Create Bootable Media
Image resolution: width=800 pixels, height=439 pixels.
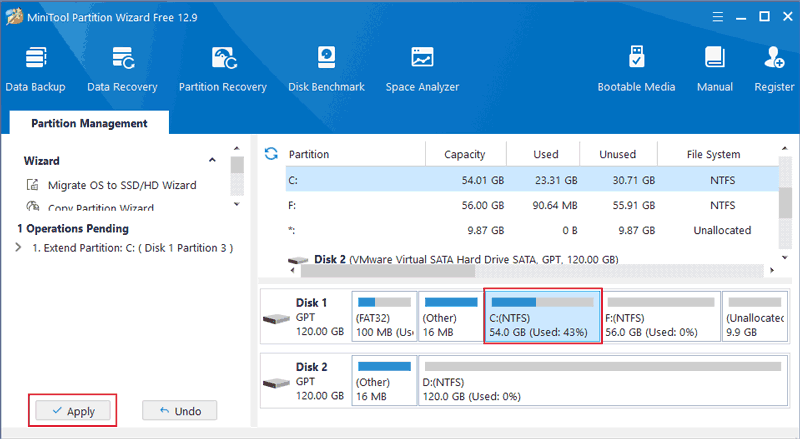(636, 68)
